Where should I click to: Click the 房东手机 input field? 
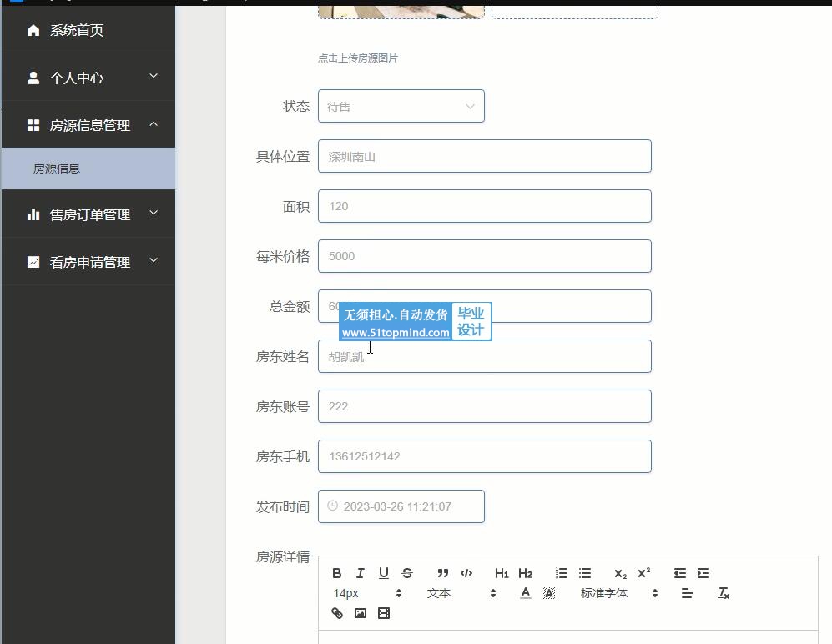pos(485,456)
